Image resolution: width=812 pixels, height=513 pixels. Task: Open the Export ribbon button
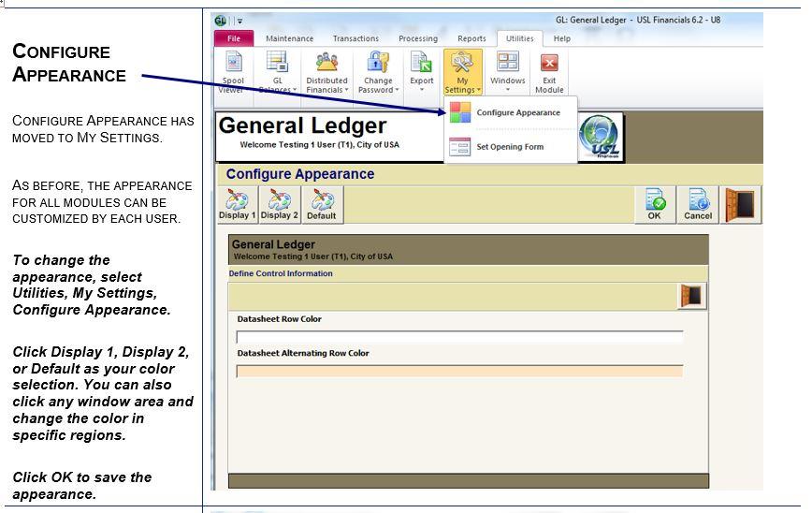point(422,72)
